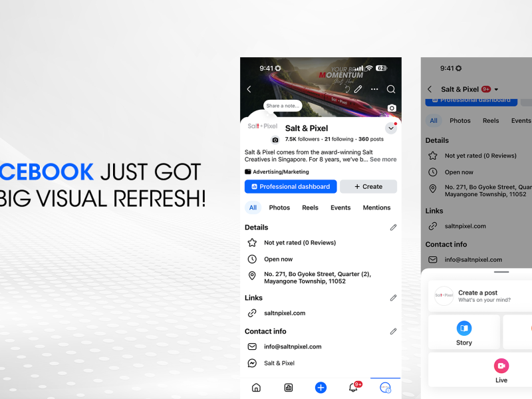
Task: Click the search magnifier on the cover photo
Action: click(x=391, y=89)
